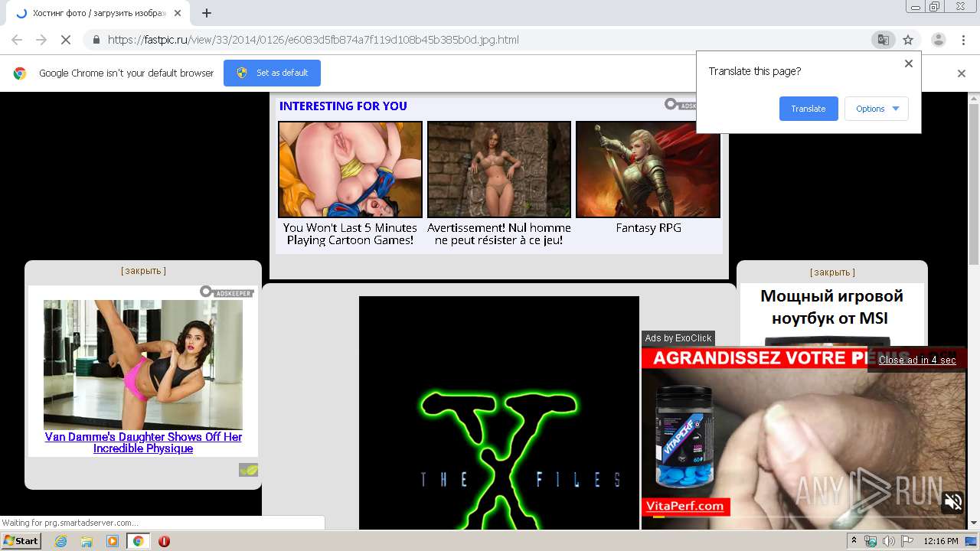Click the 'Мощный игровой ноутбук от MSI' ad text
Image resolution: width=980 pixels, height=551 pixels.
point(831,307)
